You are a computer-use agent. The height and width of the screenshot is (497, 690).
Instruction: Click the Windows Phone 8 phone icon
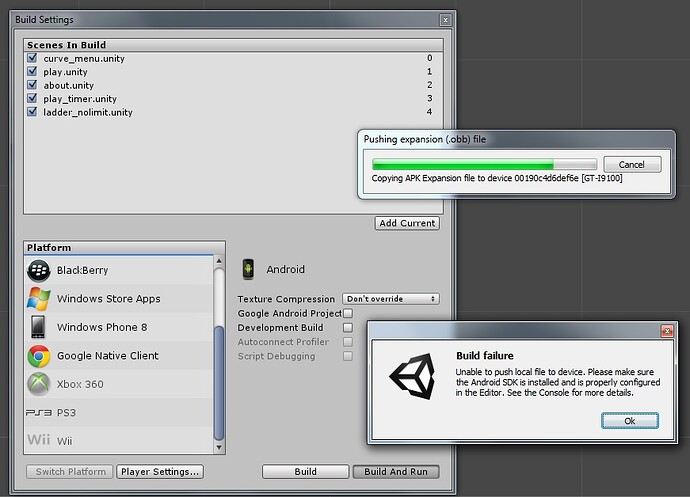(x=38, y=327)
